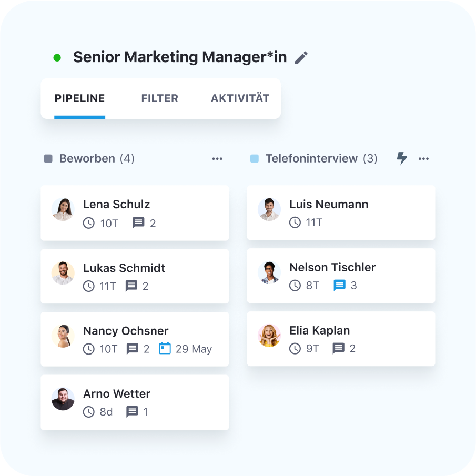Click the clock icon on Luis Neumann's card

(296, 222)
